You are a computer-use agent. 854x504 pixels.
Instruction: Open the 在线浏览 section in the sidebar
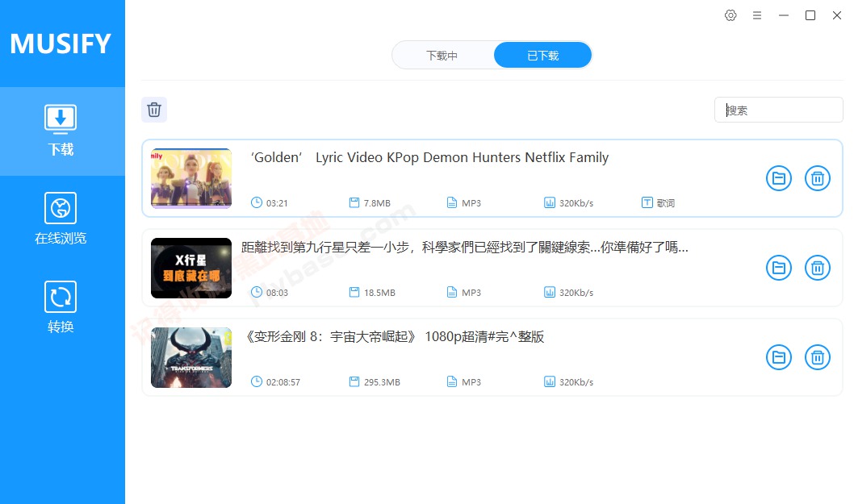[x=61, y=218]
